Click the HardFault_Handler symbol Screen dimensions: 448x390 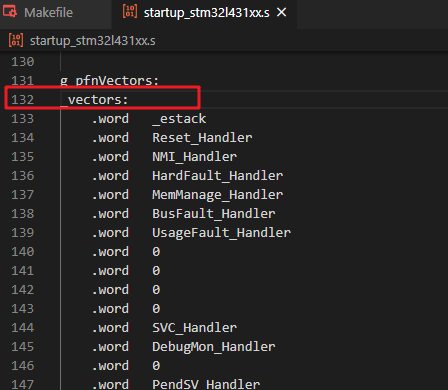click(217, 176)
